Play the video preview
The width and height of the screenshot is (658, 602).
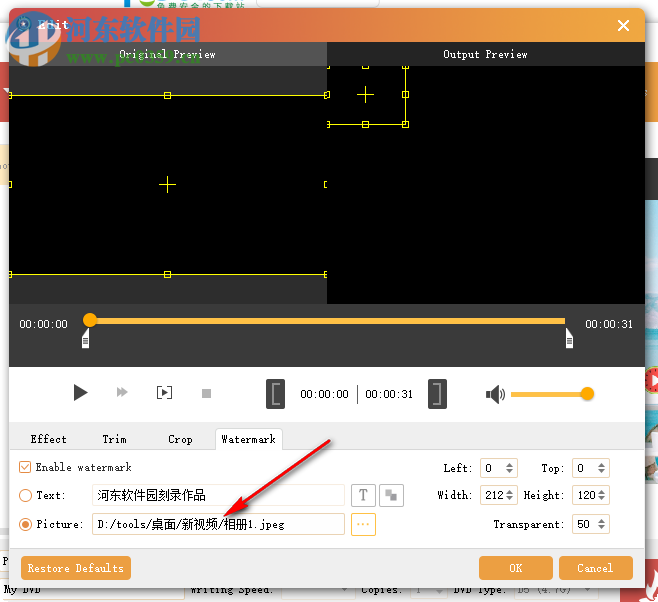[x=80, y=393]
